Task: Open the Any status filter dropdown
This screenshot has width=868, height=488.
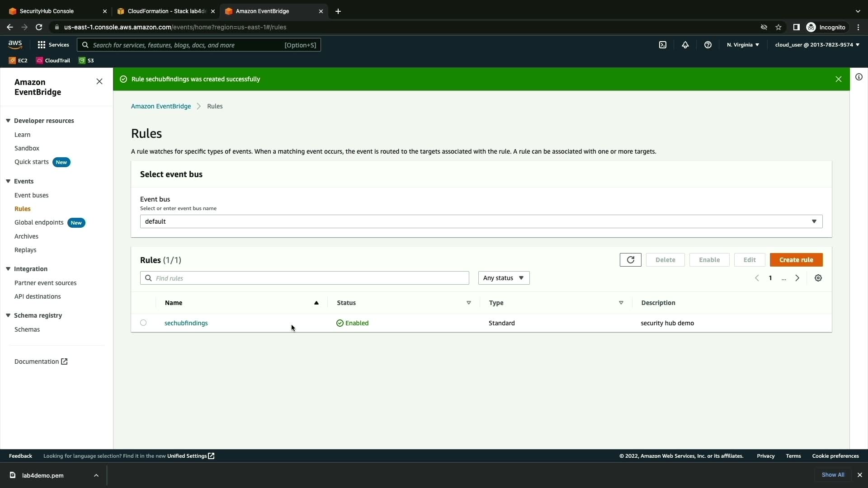Action: tap(504, 278)
